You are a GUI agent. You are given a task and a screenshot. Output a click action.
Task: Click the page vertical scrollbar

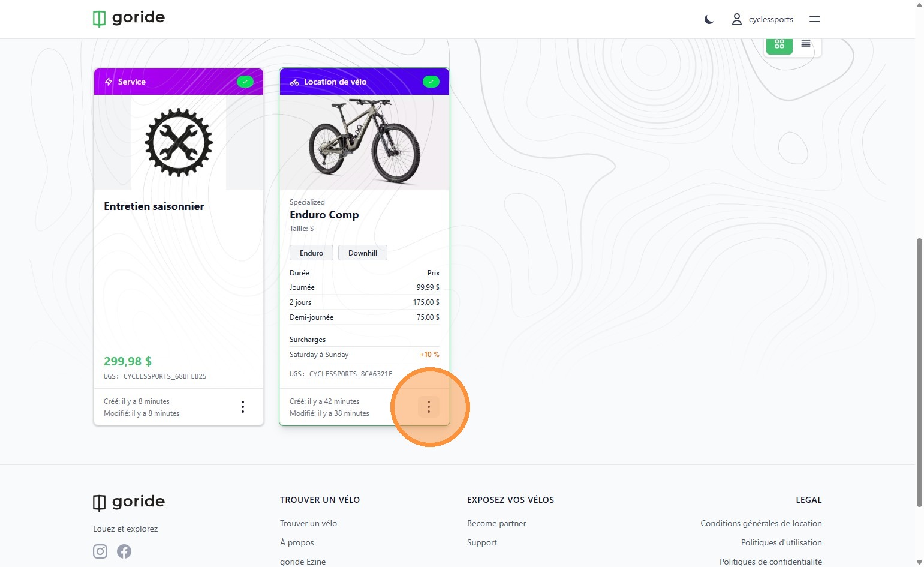click(x=919, y=372)
